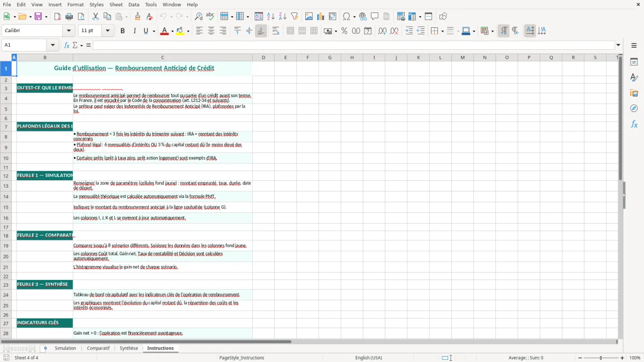This screenshot has width=644, height=362.
Task: Open Find & Replace icon
Action: [199, 17]
